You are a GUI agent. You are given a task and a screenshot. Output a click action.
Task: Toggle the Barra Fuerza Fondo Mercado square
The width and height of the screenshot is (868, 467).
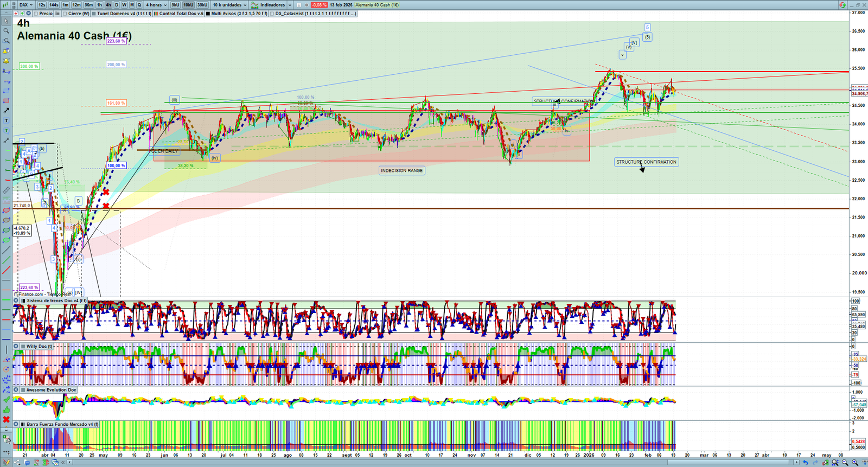click(23, 424)
